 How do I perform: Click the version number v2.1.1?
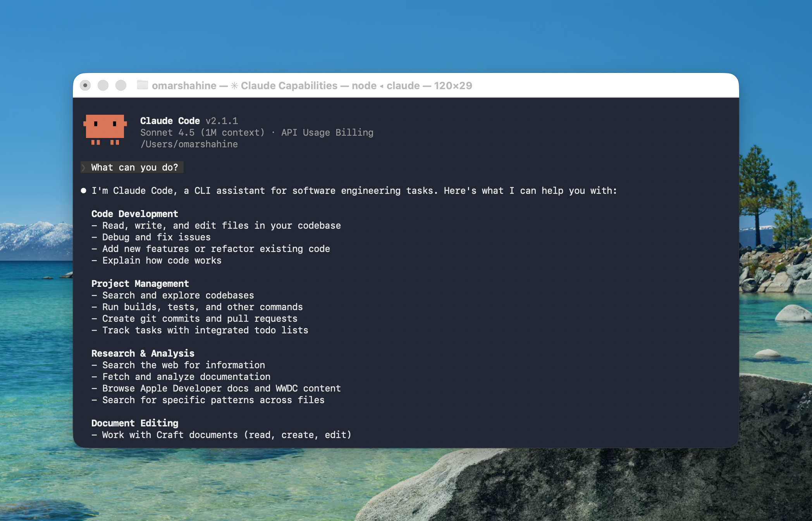click(x=222, y=121)
